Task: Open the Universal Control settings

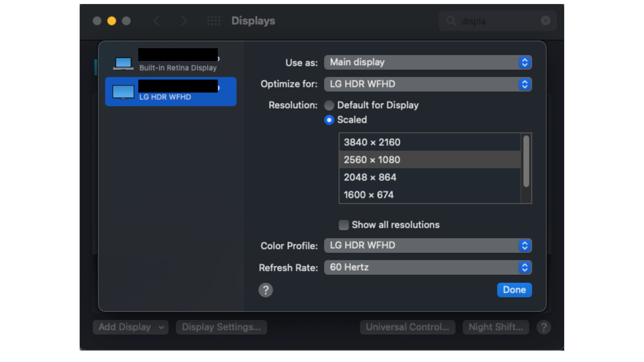Action: coord(407,327)
